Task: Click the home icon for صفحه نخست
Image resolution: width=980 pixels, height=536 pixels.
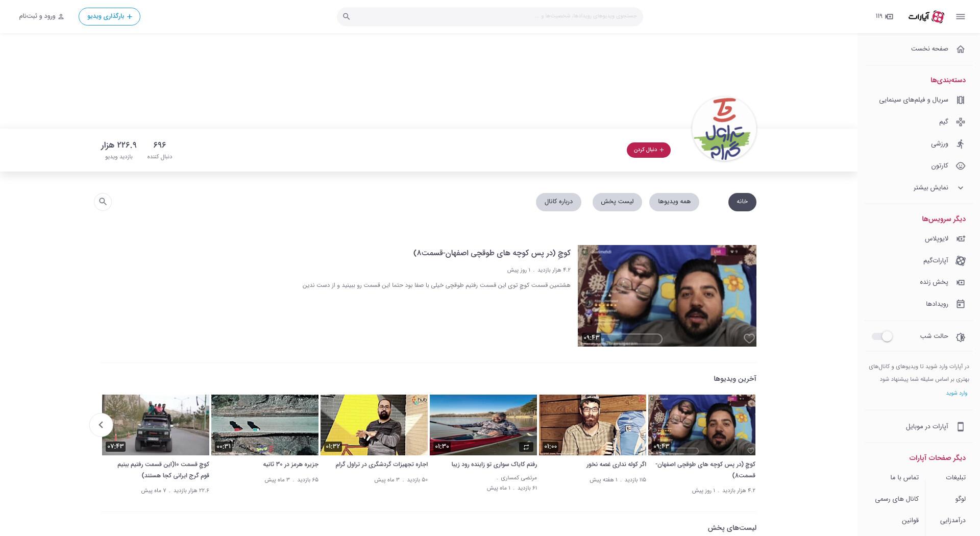Action: [960, 49]
